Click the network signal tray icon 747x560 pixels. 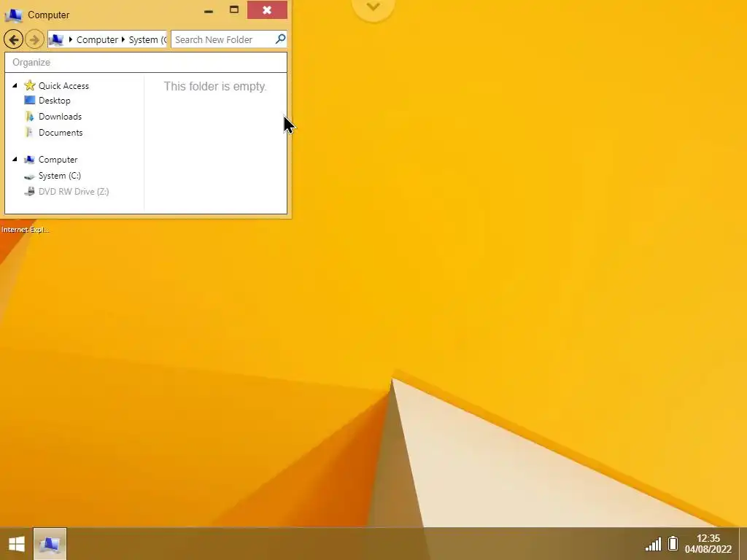[x=653, y=544]
